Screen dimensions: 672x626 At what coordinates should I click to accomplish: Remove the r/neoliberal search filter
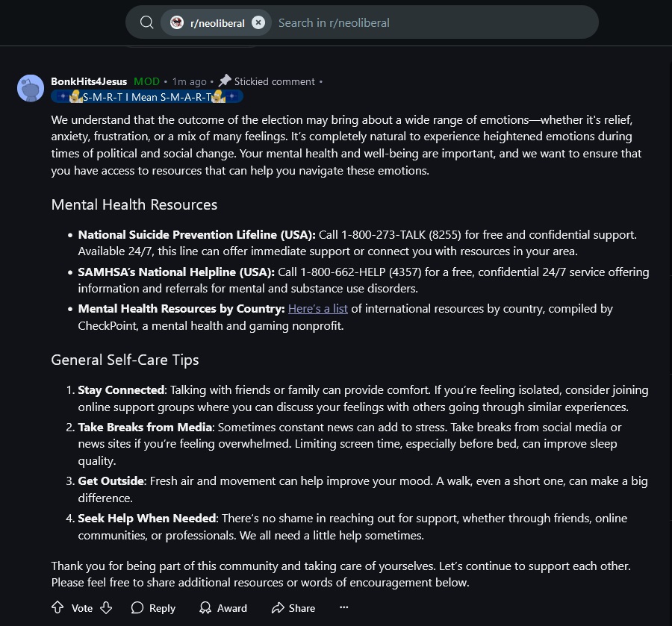tap(258, 22)
